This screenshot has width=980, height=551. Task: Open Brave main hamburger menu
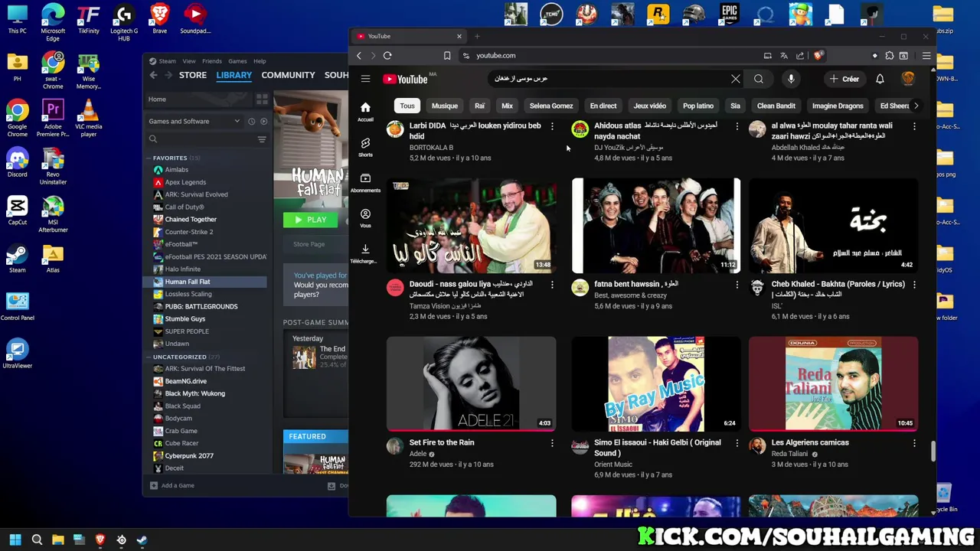926,55
